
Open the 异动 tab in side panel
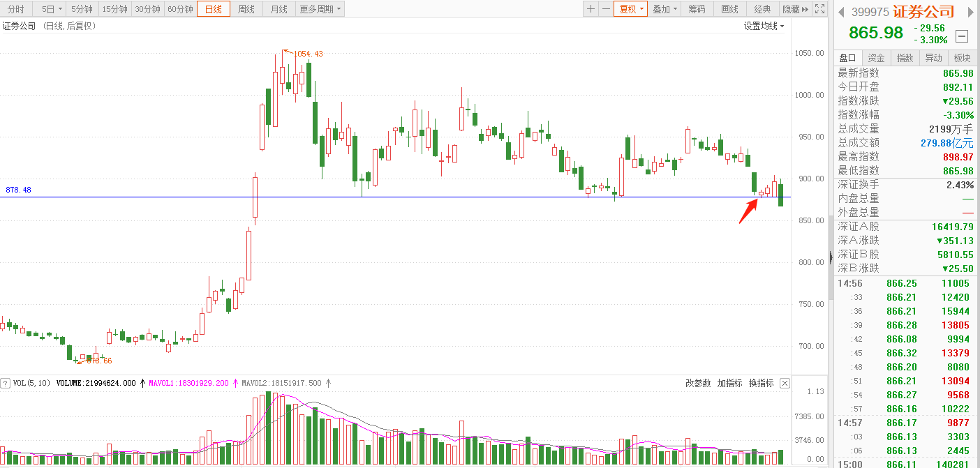click(x=934, y=58)
